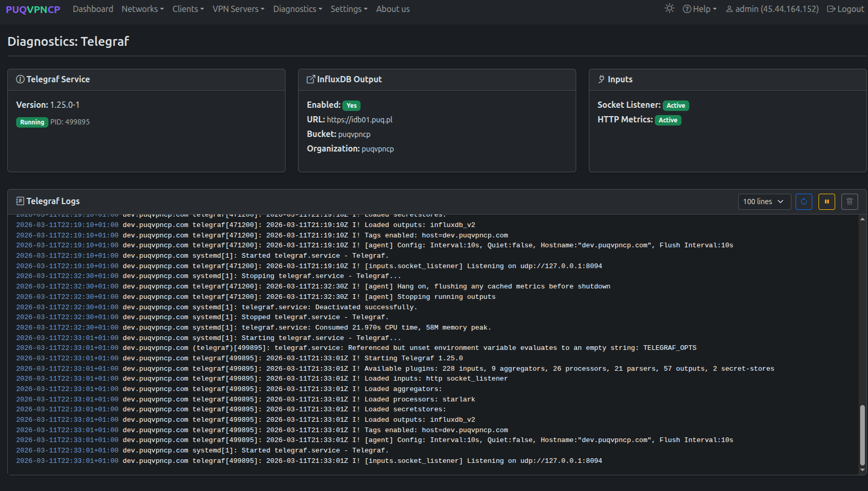Click the last log line with telegraf[499895] Listening on udp
The image size is (868, 491).
(309, 461)
